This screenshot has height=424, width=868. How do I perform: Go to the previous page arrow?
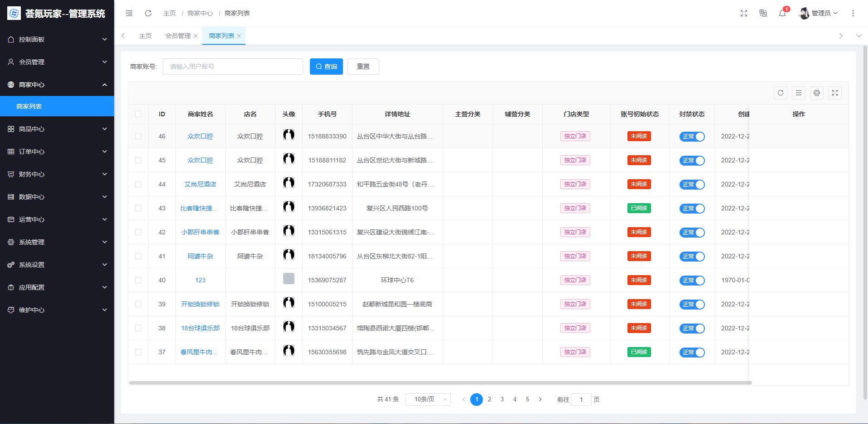(463, 399)
